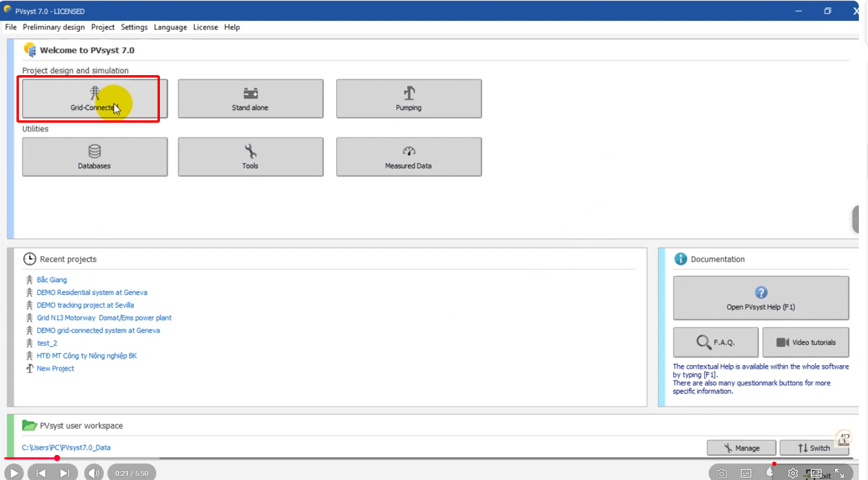Play the video
This screenshot has width=868, height=480.
pyautogui.click(x=14, y=473)
